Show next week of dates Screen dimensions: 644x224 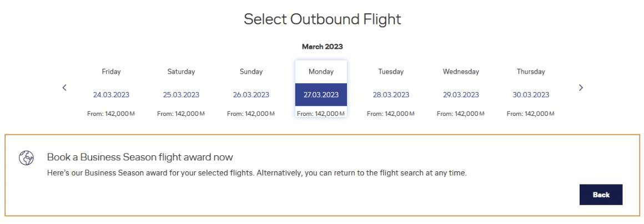[x=581, y=88]
